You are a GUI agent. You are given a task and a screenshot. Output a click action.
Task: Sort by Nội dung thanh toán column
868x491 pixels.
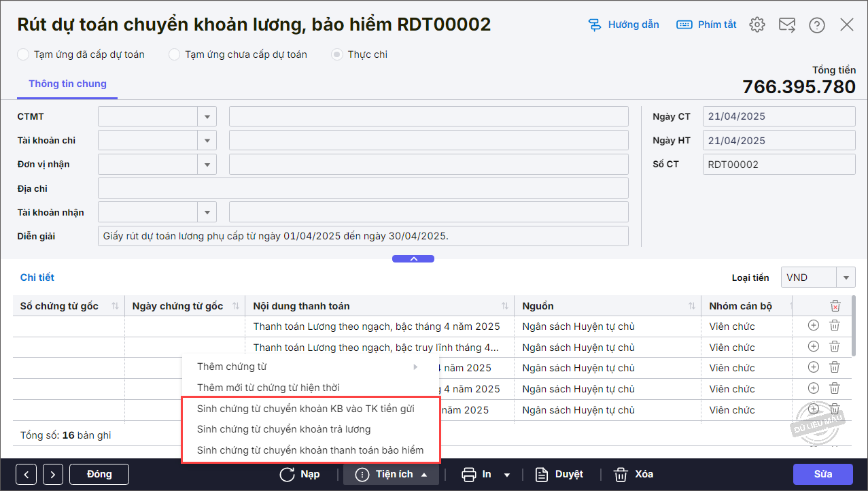click(x=505, y=306)
